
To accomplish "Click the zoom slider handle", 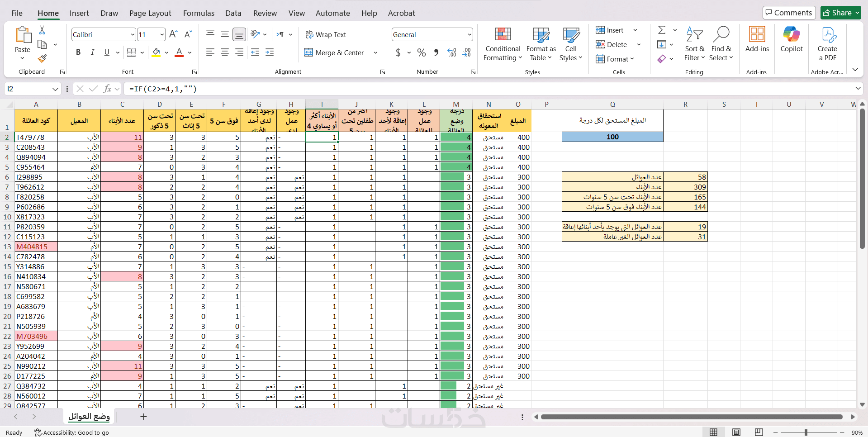I will coord(806,432).
